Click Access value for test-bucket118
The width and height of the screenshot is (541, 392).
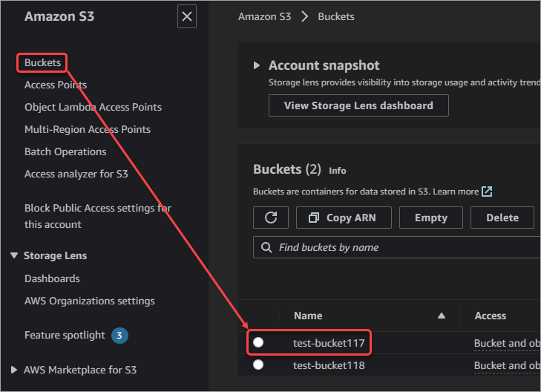click(507, 366)
